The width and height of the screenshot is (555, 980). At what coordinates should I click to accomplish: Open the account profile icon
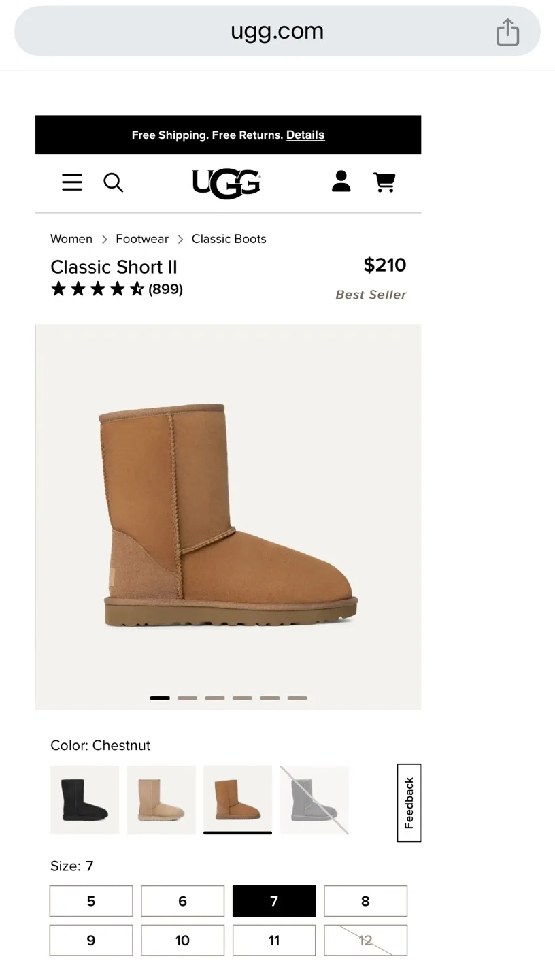341,182
